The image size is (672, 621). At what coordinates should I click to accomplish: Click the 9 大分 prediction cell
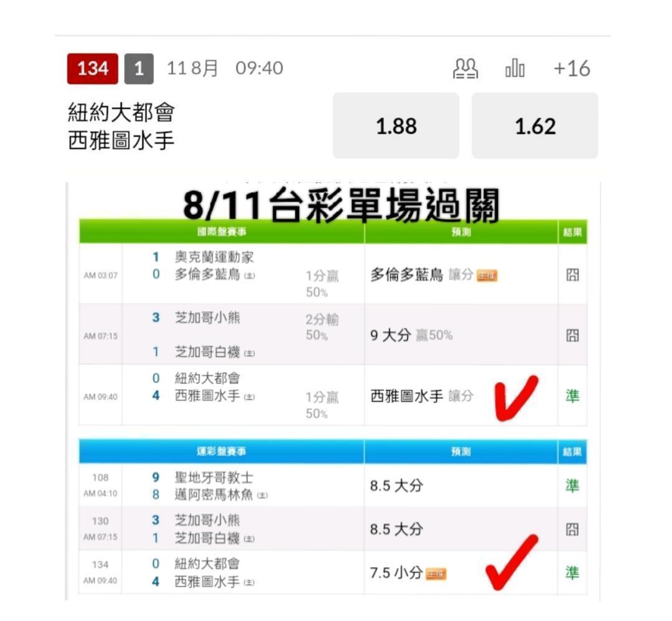point(461,335)
